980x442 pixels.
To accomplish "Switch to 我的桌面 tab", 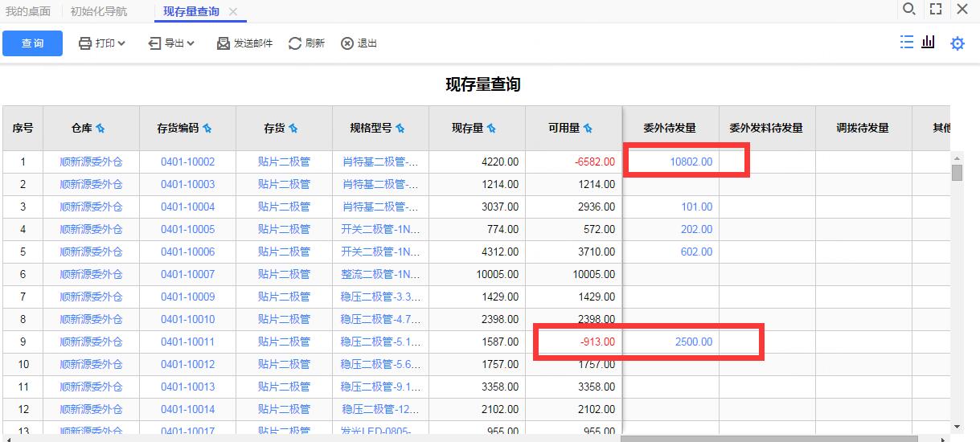I will point(28,11).
